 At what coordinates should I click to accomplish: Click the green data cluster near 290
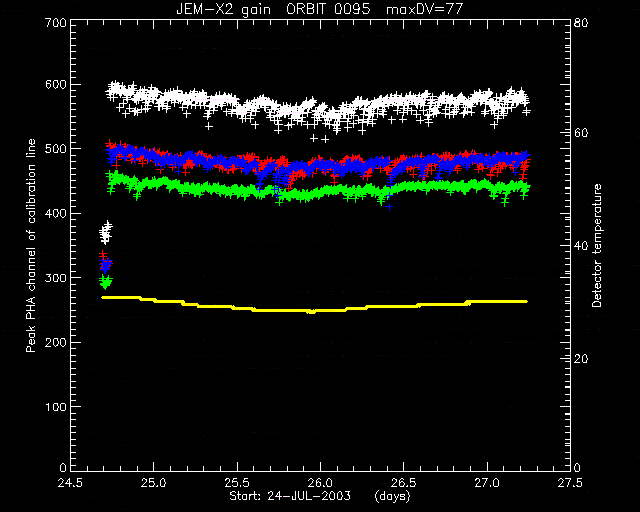(x=106, y=282)
